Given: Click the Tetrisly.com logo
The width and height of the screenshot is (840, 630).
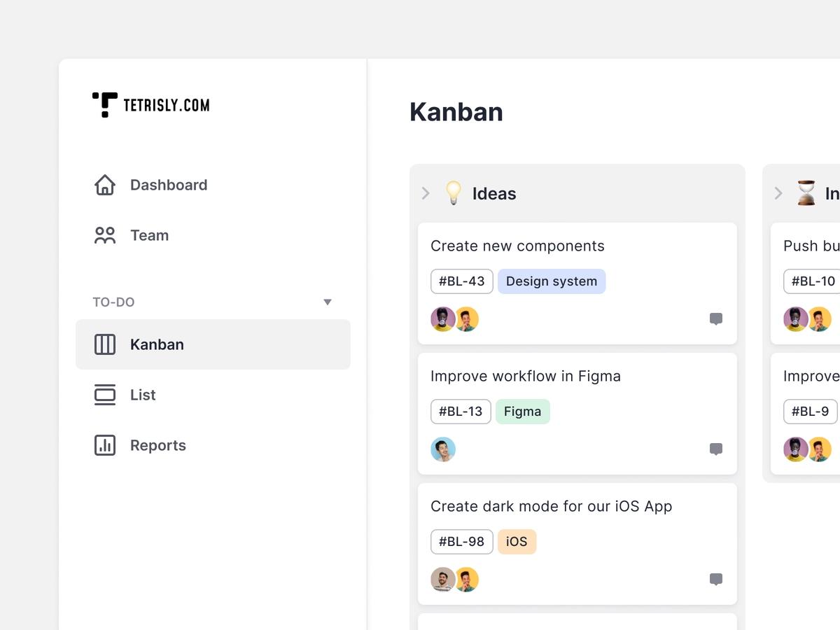Looking at the screenshot, I should pyautogui.click(x=150, y=105).
